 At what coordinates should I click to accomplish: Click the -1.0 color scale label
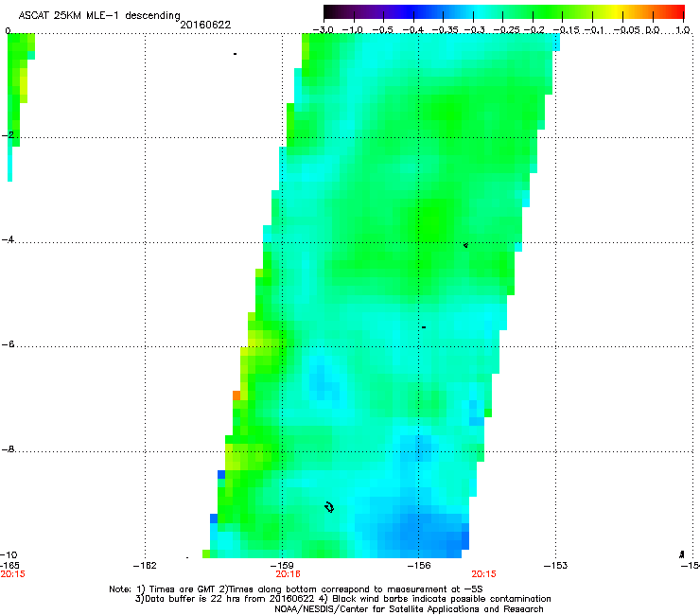coord(353,30)
